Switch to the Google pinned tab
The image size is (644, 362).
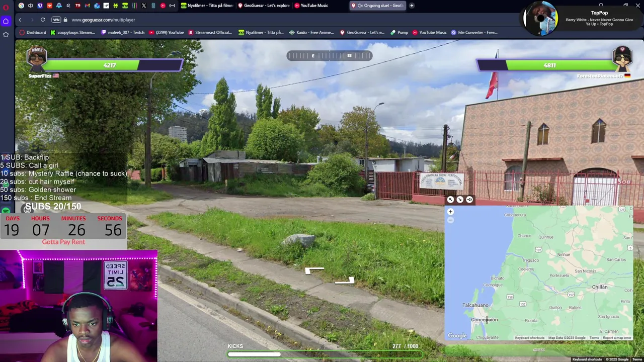point(21,6)
